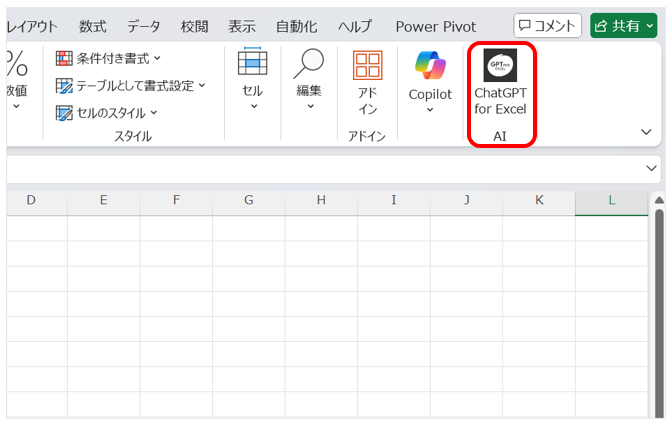
Task: Expand the Number group dropdown chevron
Action: pos(16,106)
